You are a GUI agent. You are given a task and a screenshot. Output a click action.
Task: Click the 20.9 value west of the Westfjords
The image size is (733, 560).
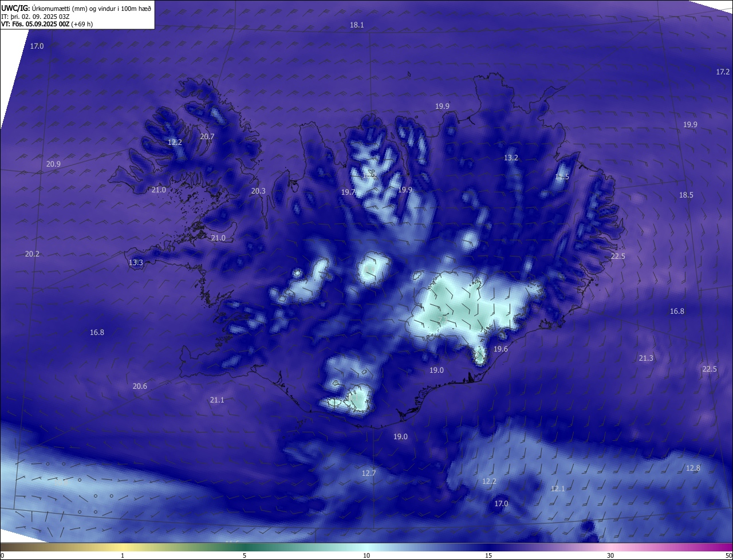tap(53, 164)
